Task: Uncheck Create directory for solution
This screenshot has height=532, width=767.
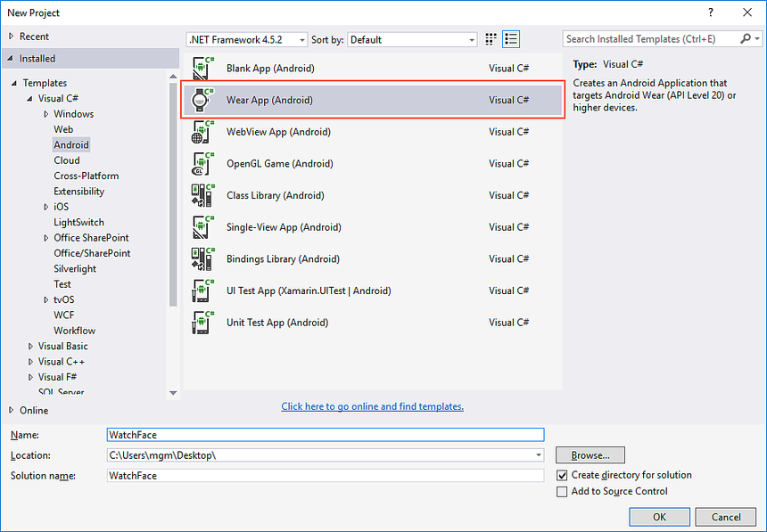Action: [562, 475]
